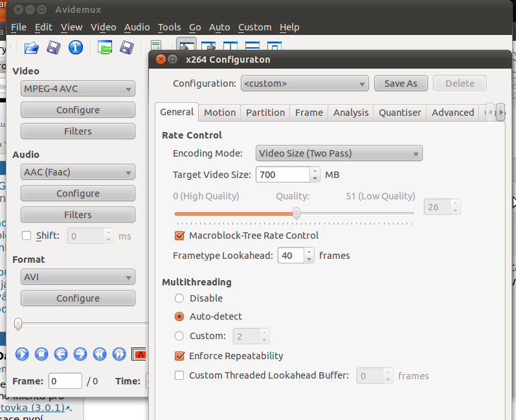Click the Stop playback button
This screenshot has height=420, width=516.
(41, 354)
